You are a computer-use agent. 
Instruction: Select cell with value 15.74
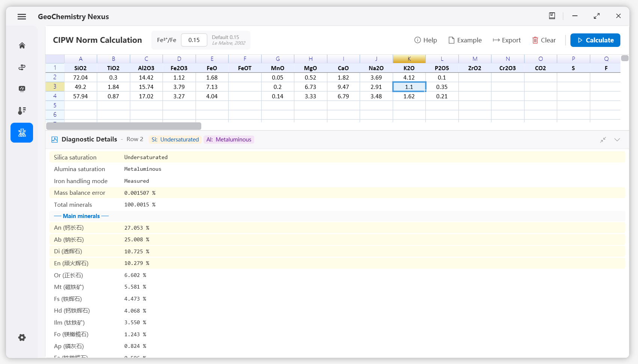pos(146,87)
